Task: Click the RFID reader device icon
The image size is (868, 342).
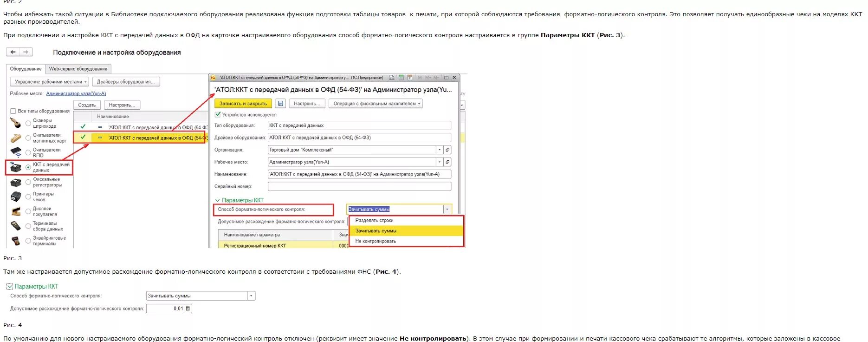Action: coord(16,152)
